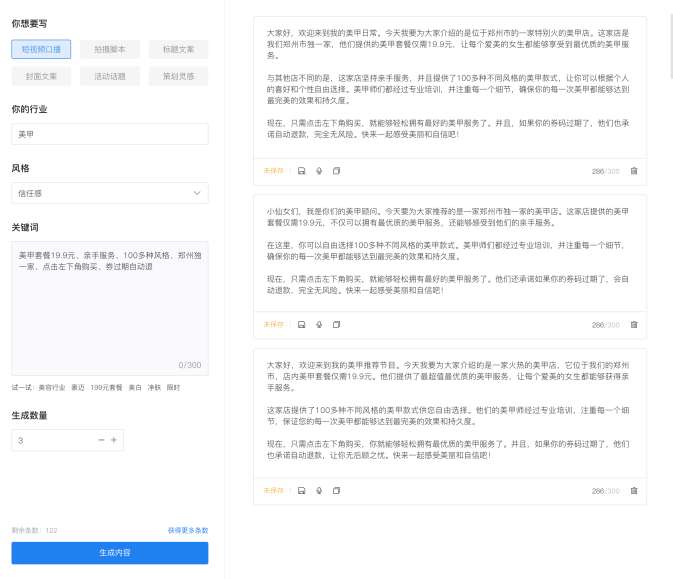Viewport: 673px width, 579px height.
Task: Save the 小仙女们 script card
Action: (x=302, y=324)
